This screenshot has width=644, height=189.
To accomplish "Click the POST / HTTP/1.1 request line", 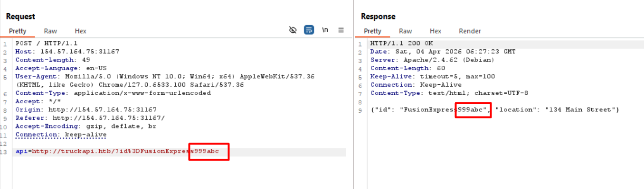I will tap(46, 43).
